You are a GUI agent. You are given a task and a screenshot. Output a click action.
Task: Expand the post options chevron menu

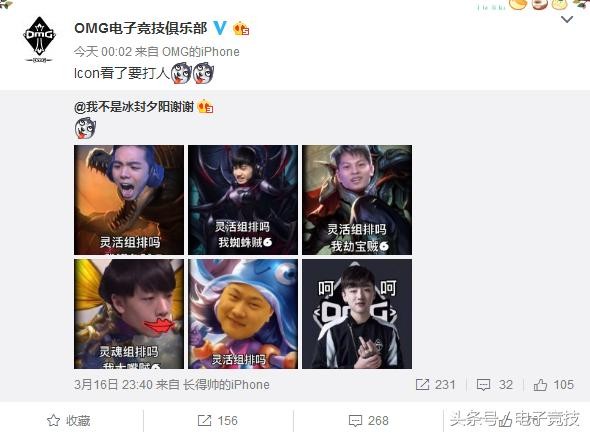click(567, 19)
